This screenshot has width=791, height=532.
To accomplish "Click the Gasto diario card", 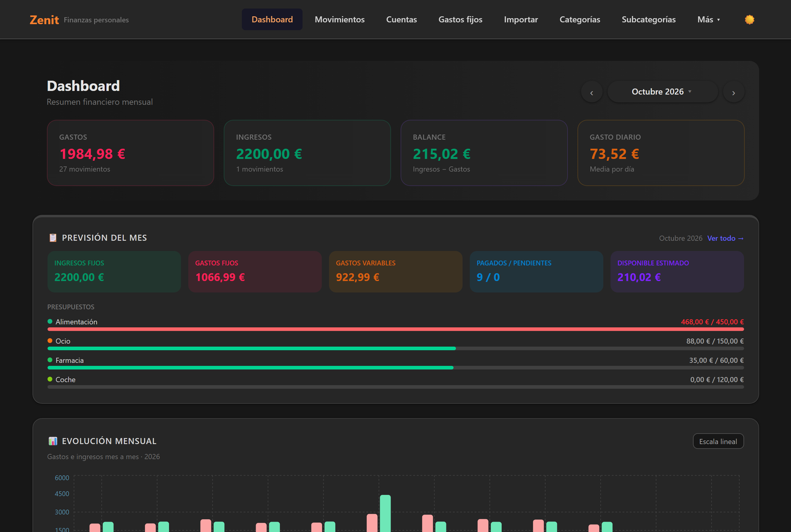I will click(x=661, y=153).
